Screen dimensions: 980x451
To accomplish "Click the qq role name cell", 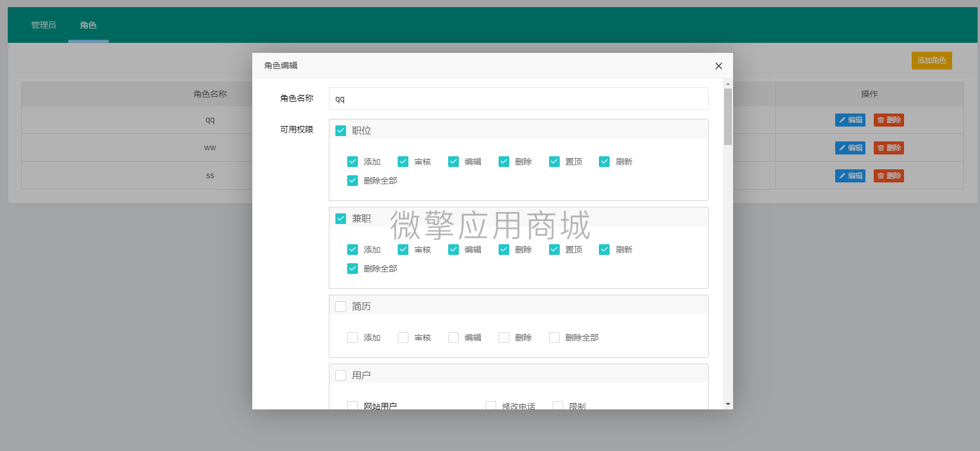I will (x=210, y=120).
